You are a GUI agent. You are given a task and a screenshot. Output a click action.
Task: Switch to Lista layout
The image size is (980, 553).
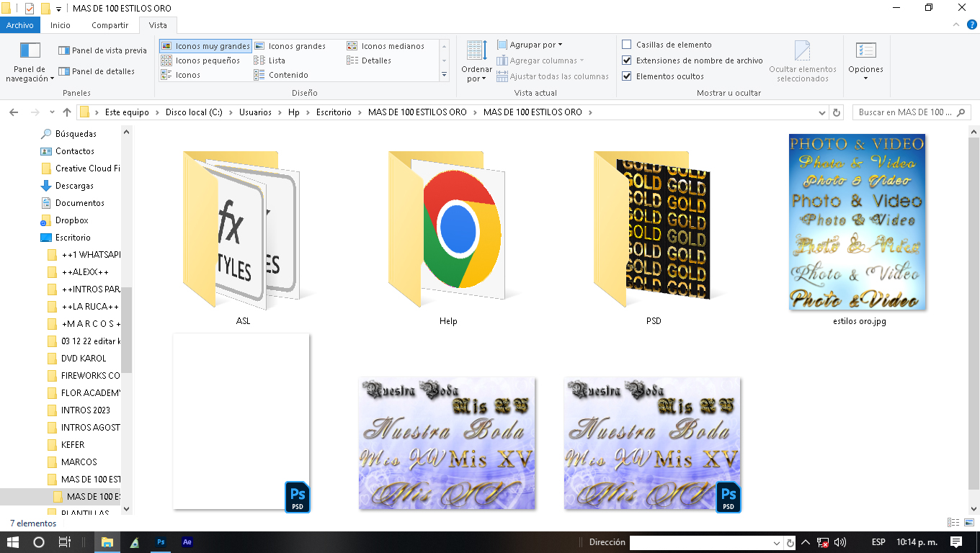click(270, 60)
